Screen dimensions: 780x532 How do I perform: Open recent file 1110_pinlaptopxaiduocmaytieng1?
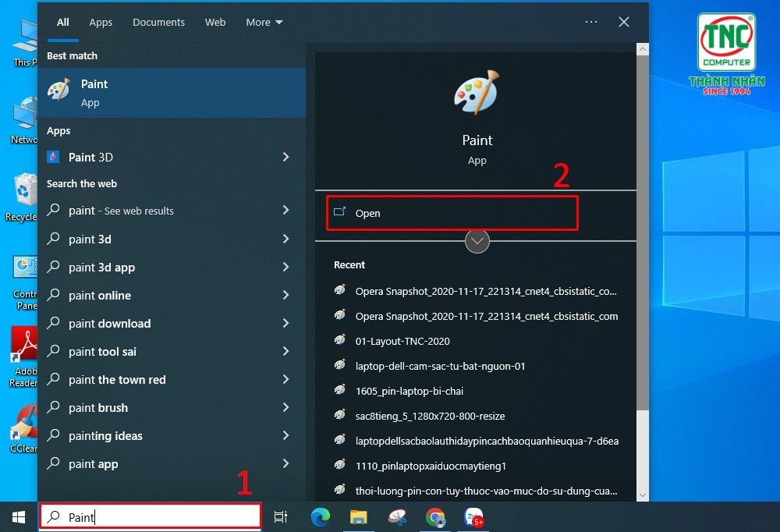click(x=431, y=466)
